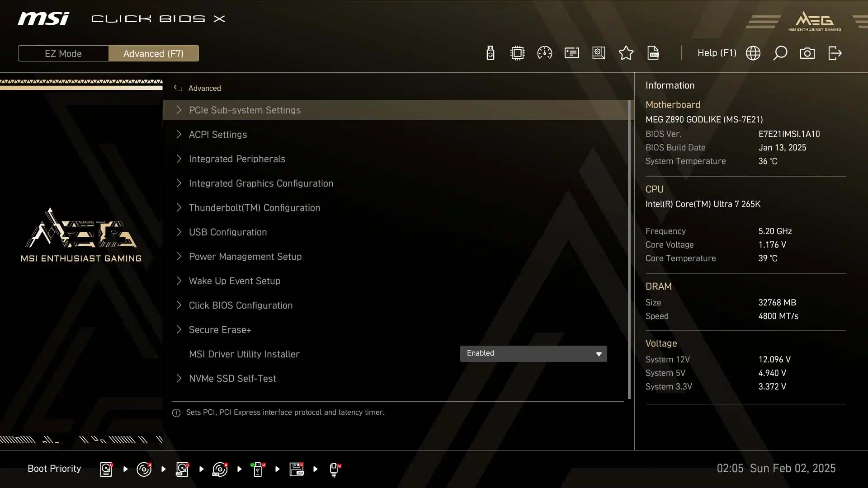Open Secure Erase+ submenu
The image size is (868, 488).
(x=396, y=329)
